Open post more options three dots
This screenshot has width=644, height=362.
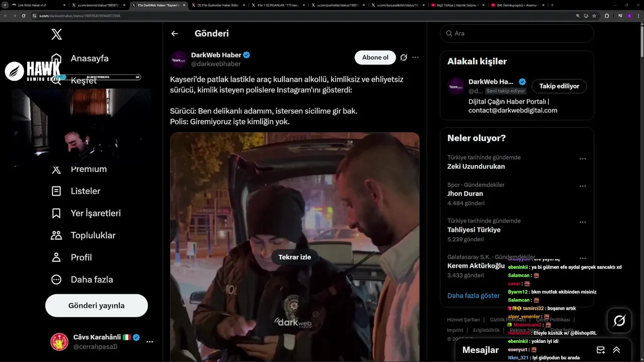(415, 57)
